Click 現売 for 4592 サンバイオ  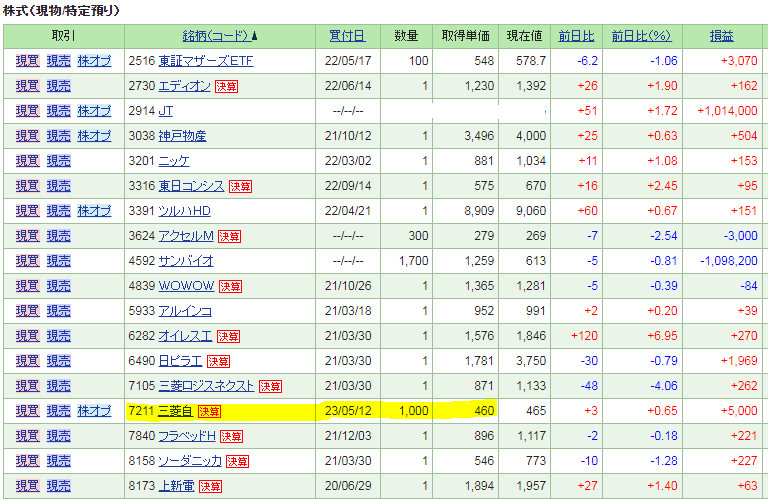click(x=59, y=261)
